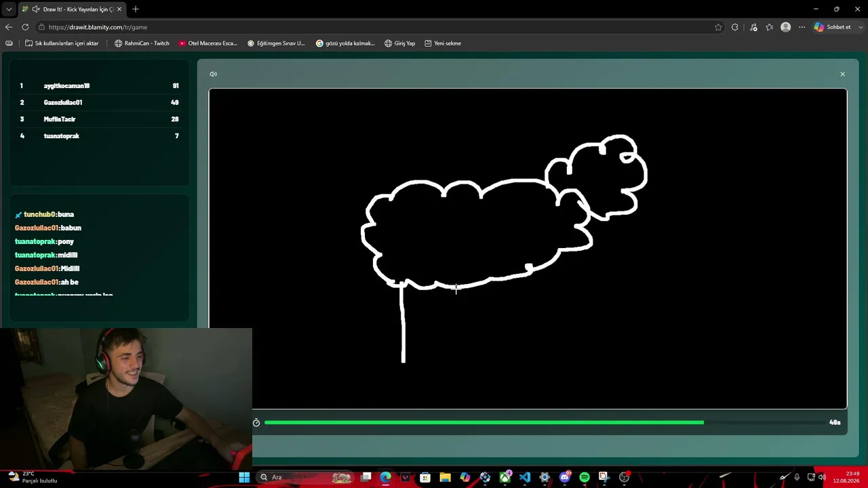Open the taskbar clock showing 23:49

tap(846, 477)
